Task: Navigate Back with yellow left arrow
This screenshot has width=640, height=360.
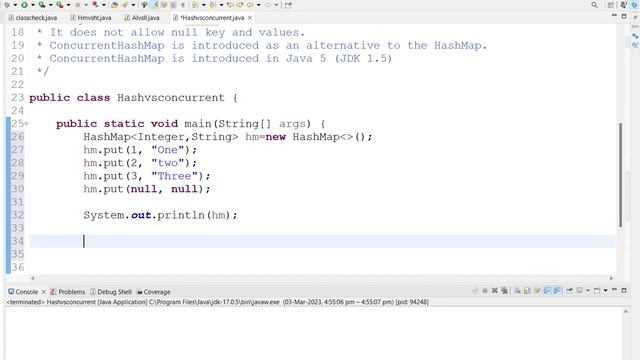Action: [x=250, y=5]
